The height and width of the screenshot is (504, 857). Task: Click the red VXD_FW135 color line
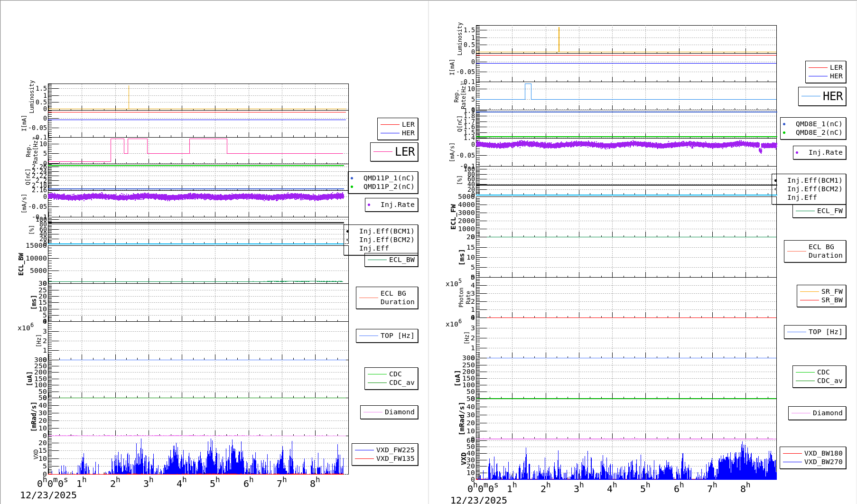pos(363,459)
